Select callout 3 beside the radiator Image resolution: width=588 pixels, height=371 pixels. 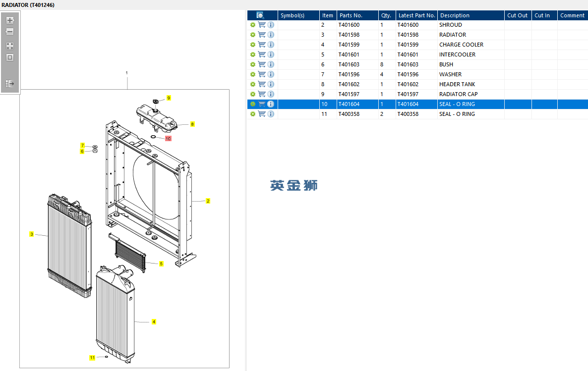click(x=32, y=234)
